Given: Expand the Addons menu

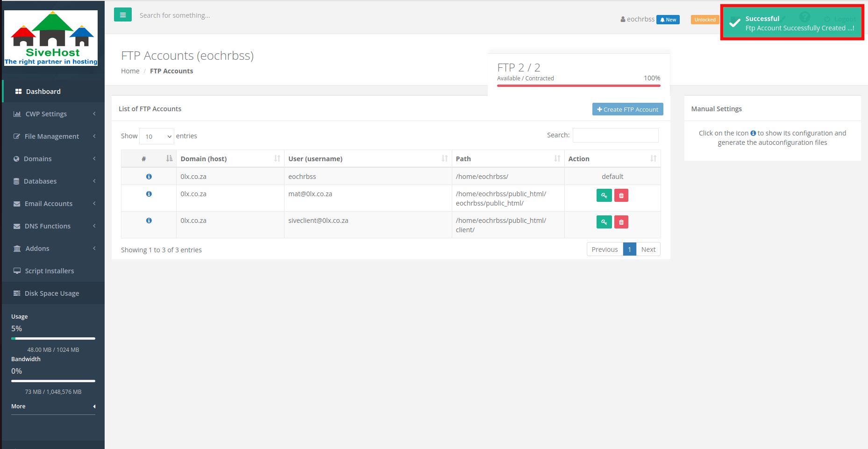Looking at the screenshot, I should click(x=53, y=249).
